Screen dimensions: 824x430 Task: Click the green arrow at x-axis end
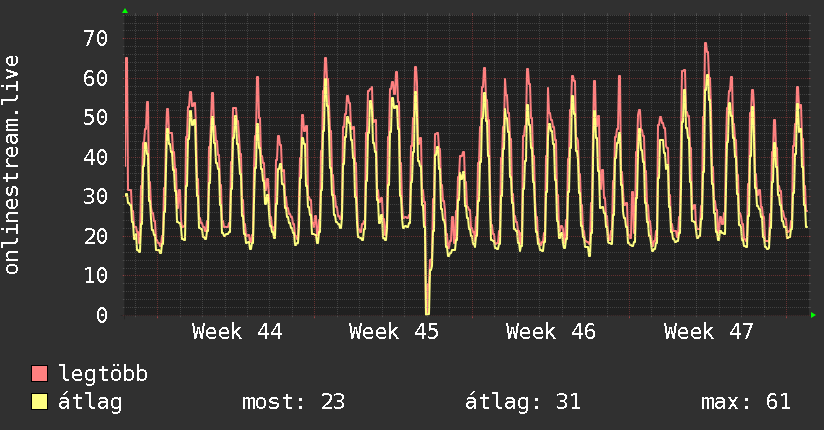click(813, 315)
